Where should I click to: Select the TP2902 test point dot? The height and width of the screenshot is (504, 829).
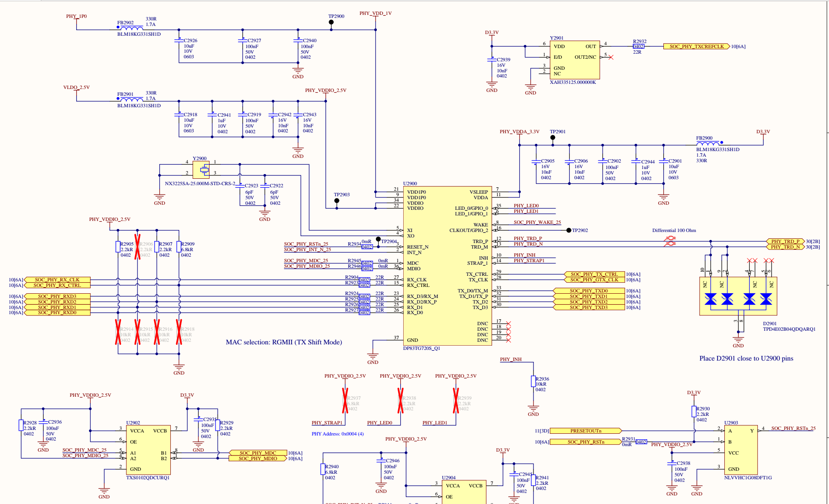(x=569, y=230)
